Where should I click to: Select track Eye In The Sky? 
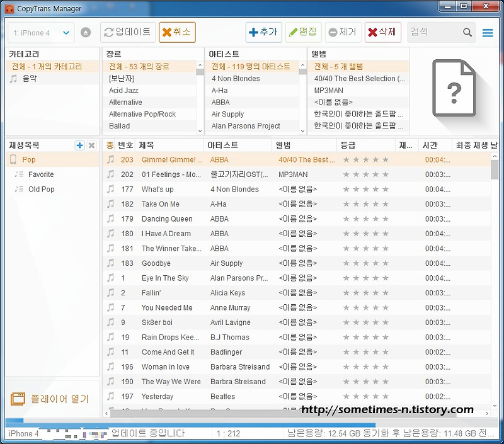(x=297, y=278)
